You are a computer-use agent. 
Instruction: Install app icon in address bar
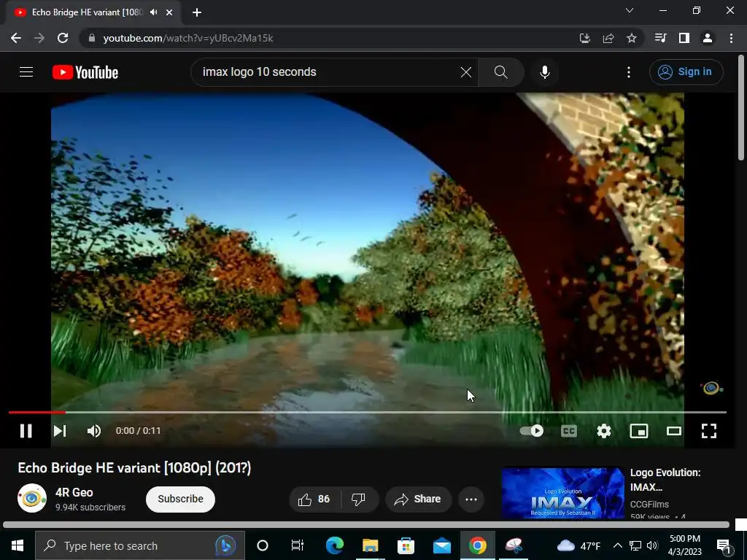[x=584, y=38]
